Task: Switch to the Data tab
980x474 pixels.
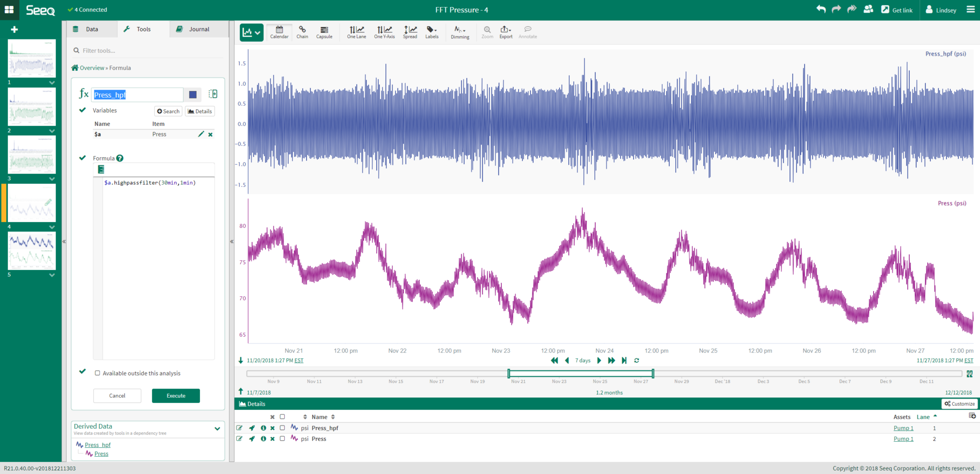Action: point(92,29)
